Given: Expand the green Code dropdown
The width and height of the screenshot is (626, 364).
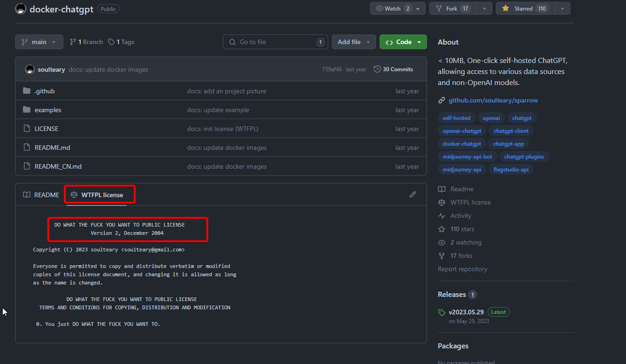Looking at the screenshot, I should tap(403, 42).
